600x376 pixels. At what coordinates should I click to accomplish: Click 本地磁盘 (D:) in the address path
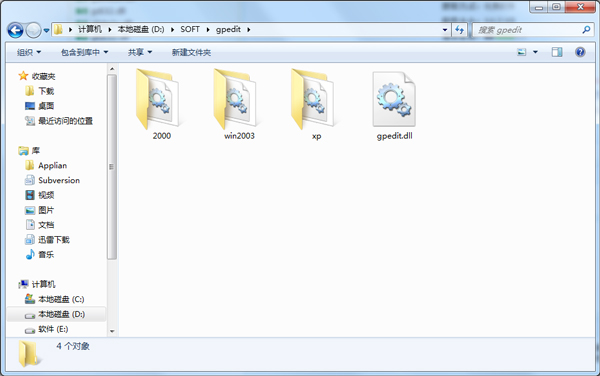pyautogui.click(x=141, y=29)
